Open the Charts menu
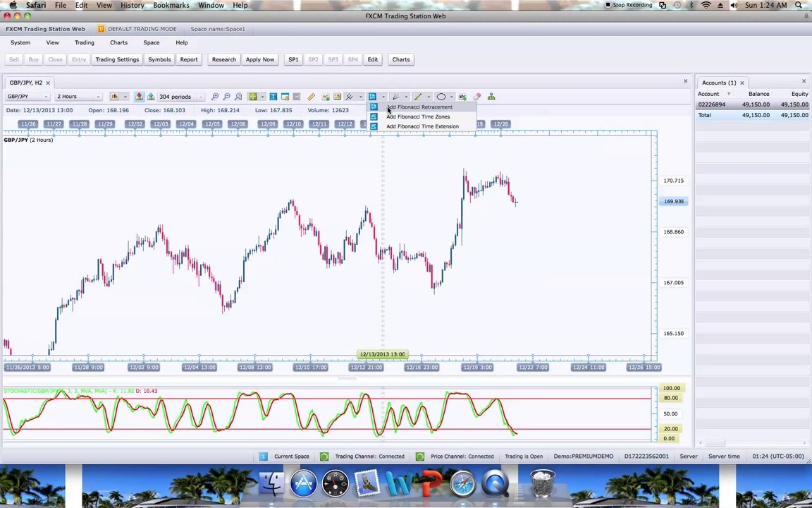 (118, 42)
